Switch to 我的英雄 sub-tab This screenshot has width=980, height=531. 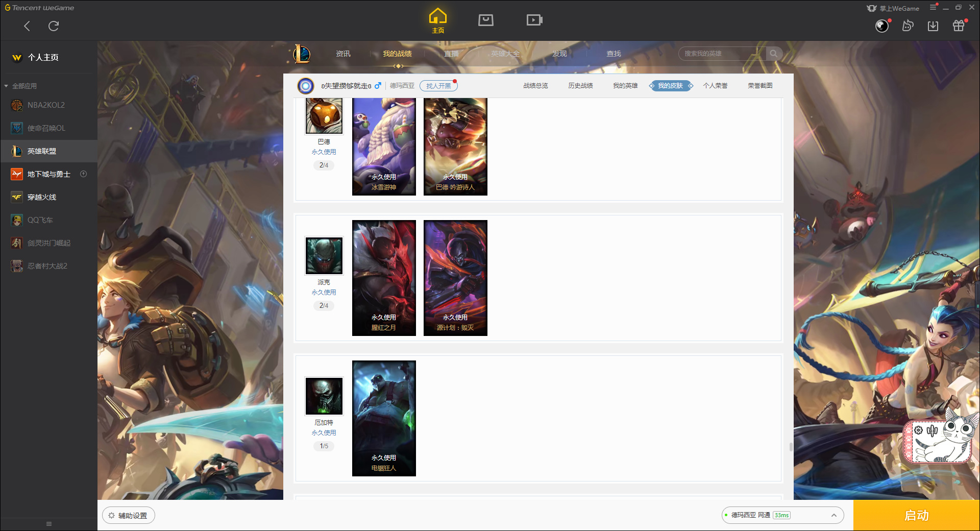tap(625, 86)
